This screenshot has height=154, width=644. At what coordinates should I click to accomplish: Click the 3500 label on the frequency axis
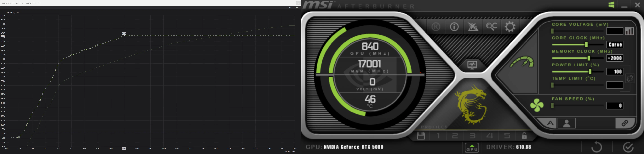click(x=3, y=15)
